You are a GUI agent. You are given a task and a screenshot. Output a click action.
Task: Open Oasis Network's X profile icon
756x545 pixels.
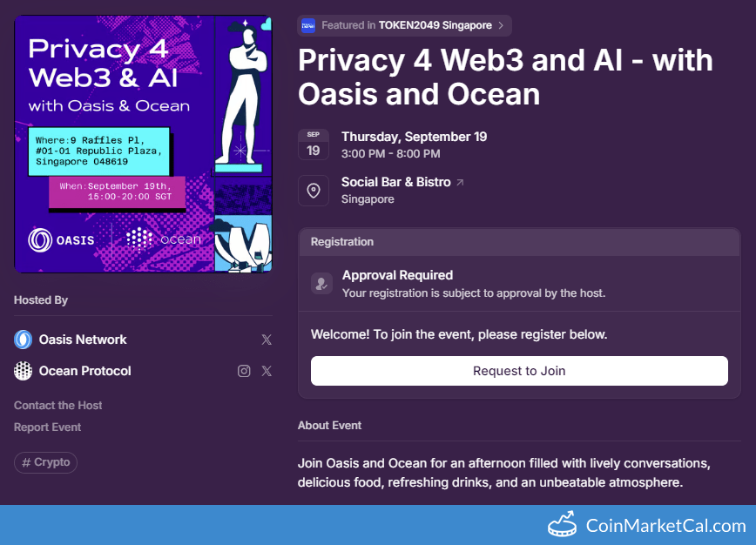pos(267,340)
